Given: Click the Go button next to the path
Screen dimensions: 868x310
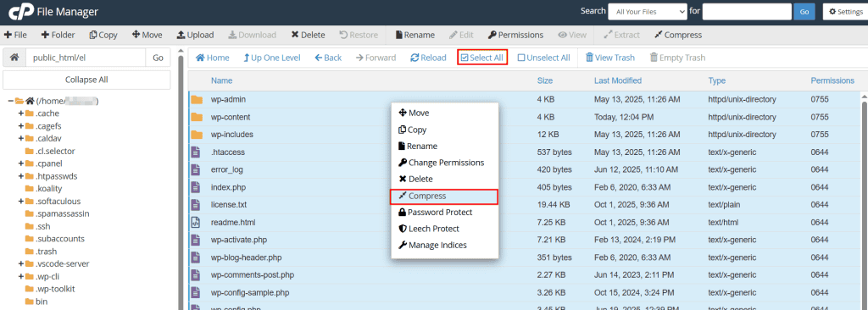Looking at the screenshot, I should [159, 58].
